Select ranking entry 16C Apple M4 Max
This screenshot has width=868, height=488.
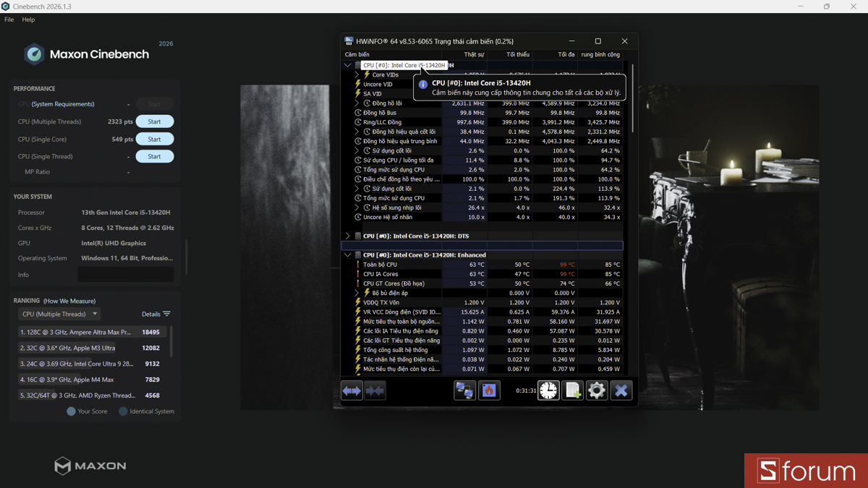tap(91, 380)
